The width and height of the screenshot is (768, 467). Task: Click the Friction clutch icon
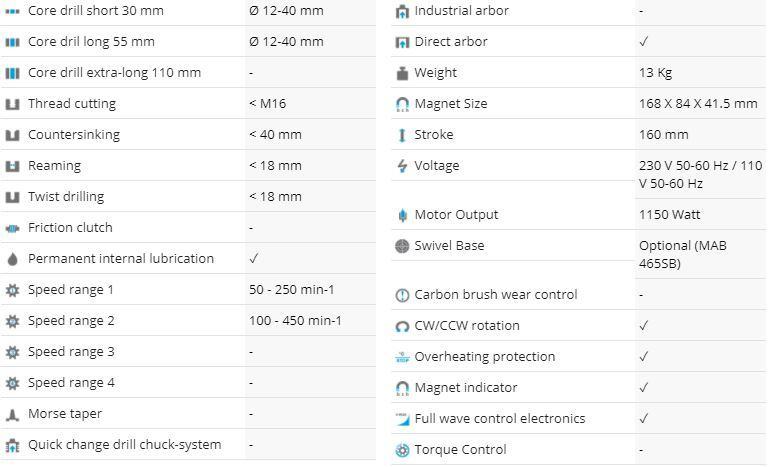pos(12,228)
